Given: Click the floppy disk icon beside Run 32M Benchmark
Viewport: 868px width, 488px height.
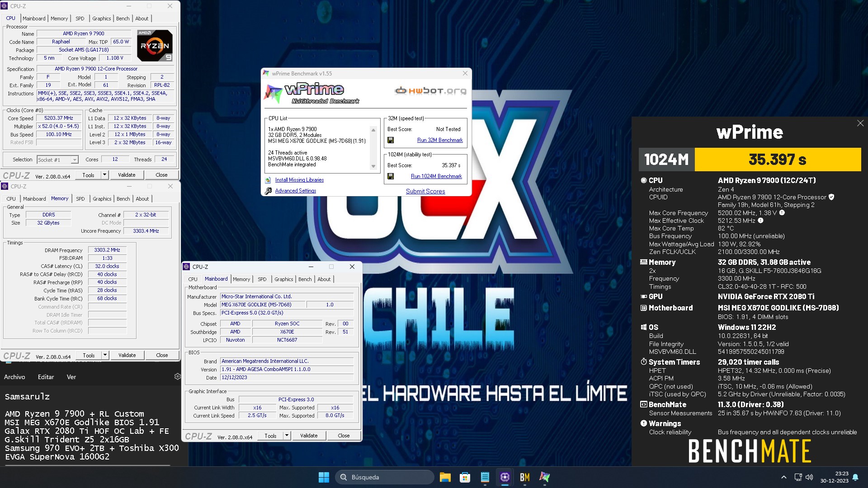Looking at the screenshot, I should click(391, 140).
